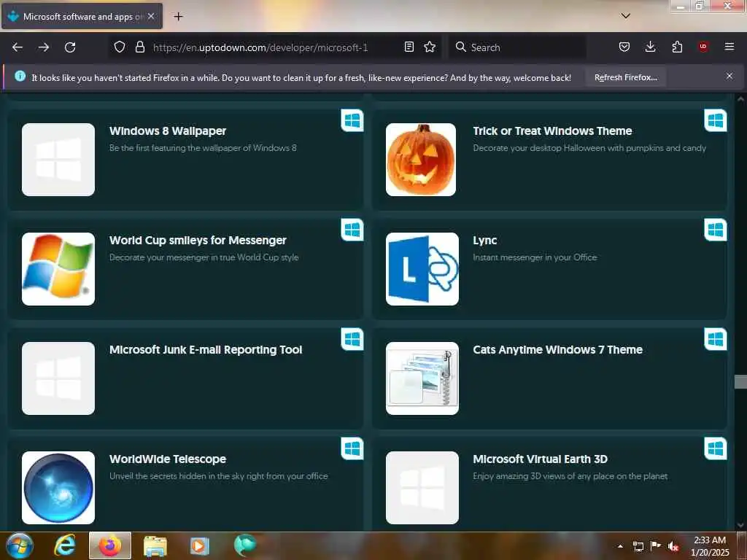The image size is (747, 560).
Task: Open the Pocket save icon
Action: (x=624, y=47)
